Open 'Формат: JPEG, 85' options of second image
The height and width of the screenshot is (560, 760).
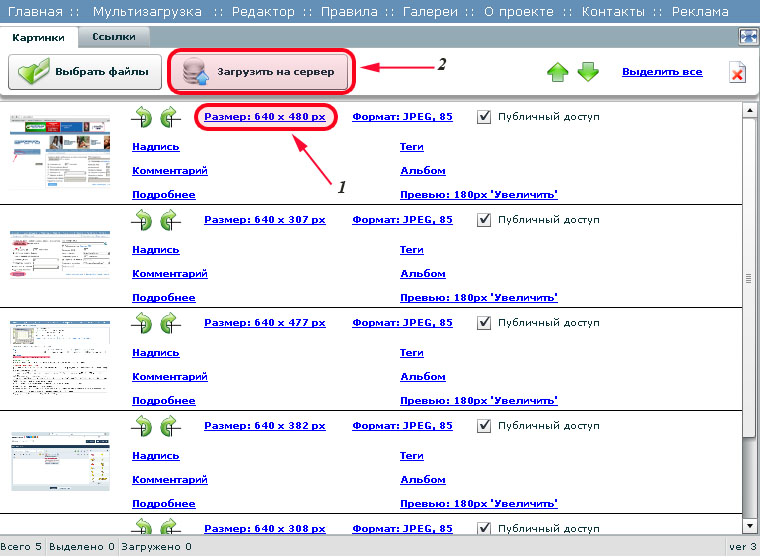[402, 220]
